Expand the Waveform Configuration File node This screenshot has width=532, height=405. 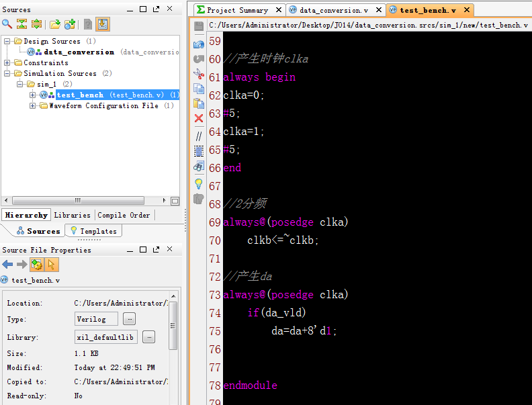click(33, 105)
